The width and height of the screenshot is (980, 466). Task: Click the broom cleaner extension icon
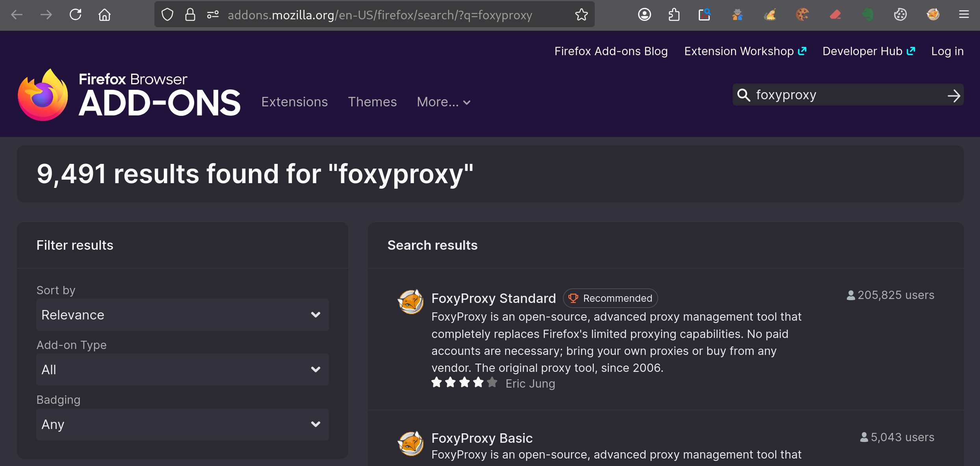tap(770, 15)
